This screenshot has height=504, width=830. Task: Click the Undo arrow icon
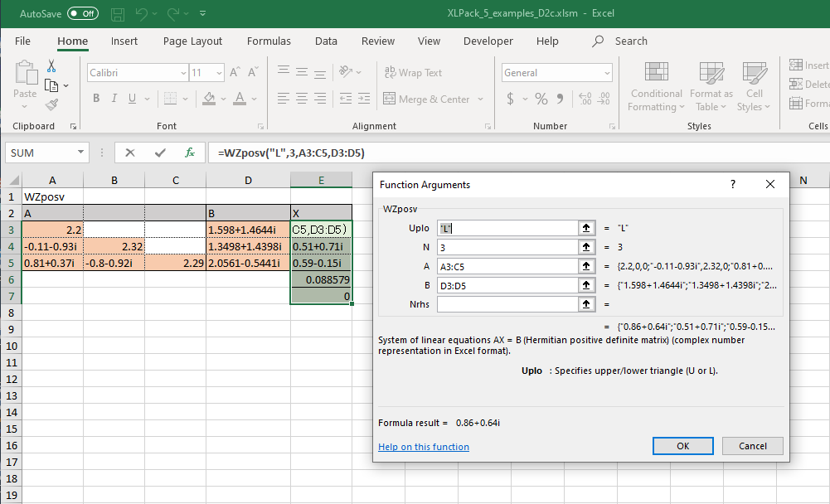(141, 14)
